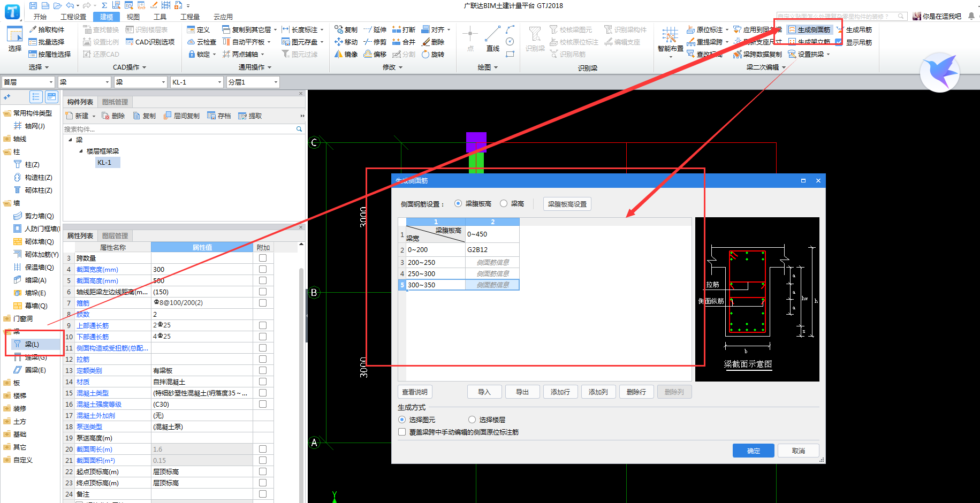Click the 删除 delete tool in the 修改 group
Image resolution: width=980 pixels, height=503 pixels.
point(433,42)
